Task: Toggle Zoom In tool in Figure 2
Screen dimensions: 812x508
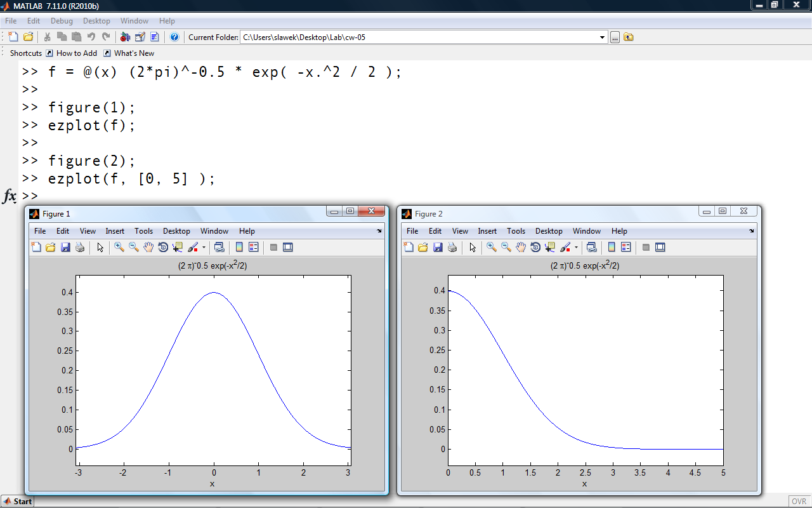Action: tap(491, 248)
